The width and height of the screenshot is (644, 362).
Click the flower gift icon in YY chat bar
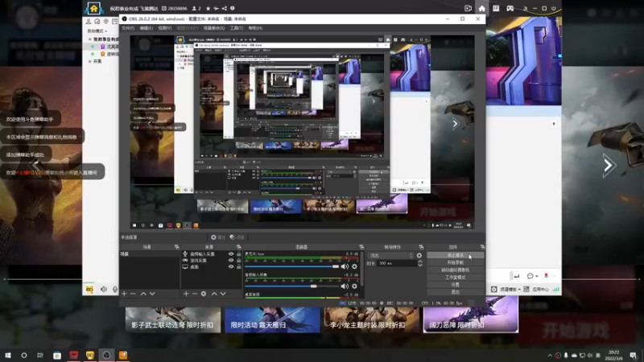coord(546,275)
